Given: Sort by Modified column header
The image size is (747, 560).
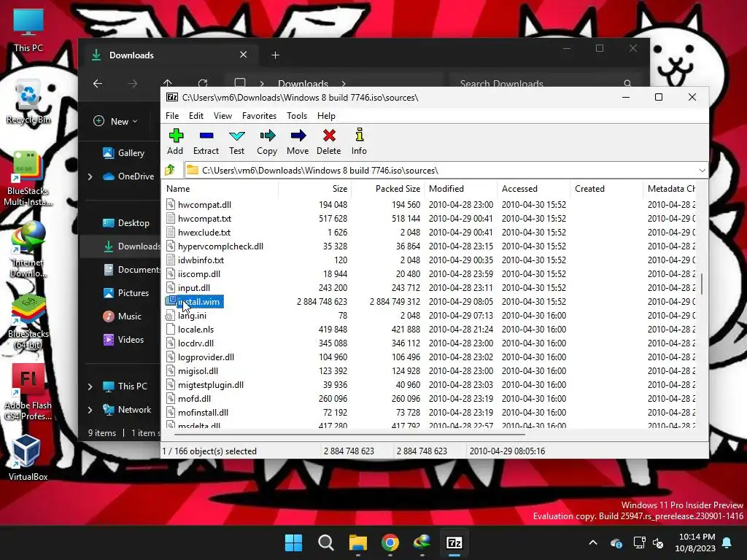Looking at the screenshot, I should tap(461, 189).
